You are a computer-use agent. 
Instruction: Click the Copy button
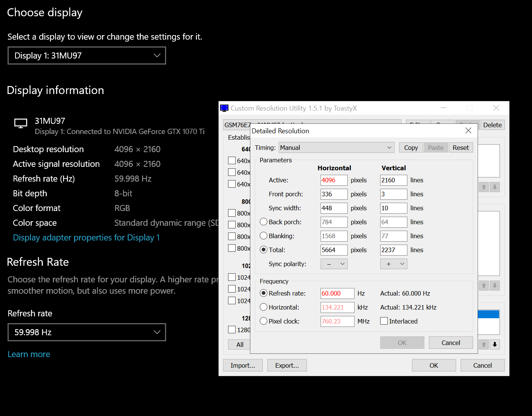411,148
